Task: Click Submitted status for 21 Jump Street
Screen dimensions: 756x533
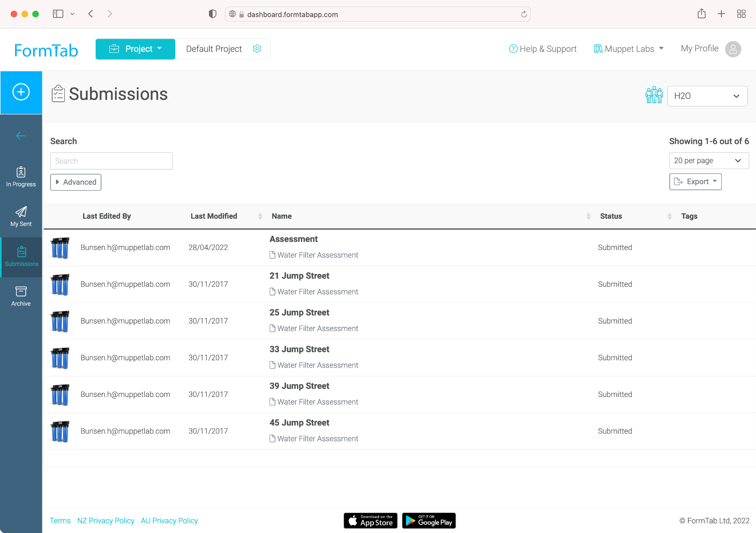Action: click(x=615, y=284)
